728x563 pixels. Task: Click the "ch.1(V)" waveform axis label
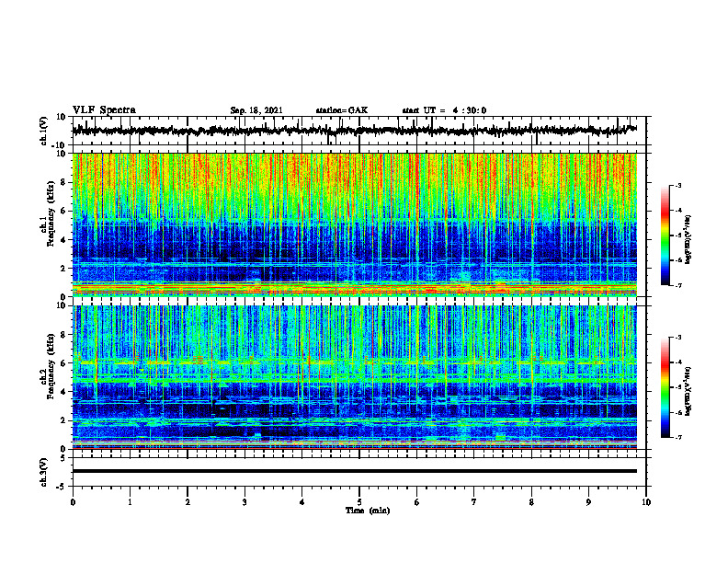(44, 131)
